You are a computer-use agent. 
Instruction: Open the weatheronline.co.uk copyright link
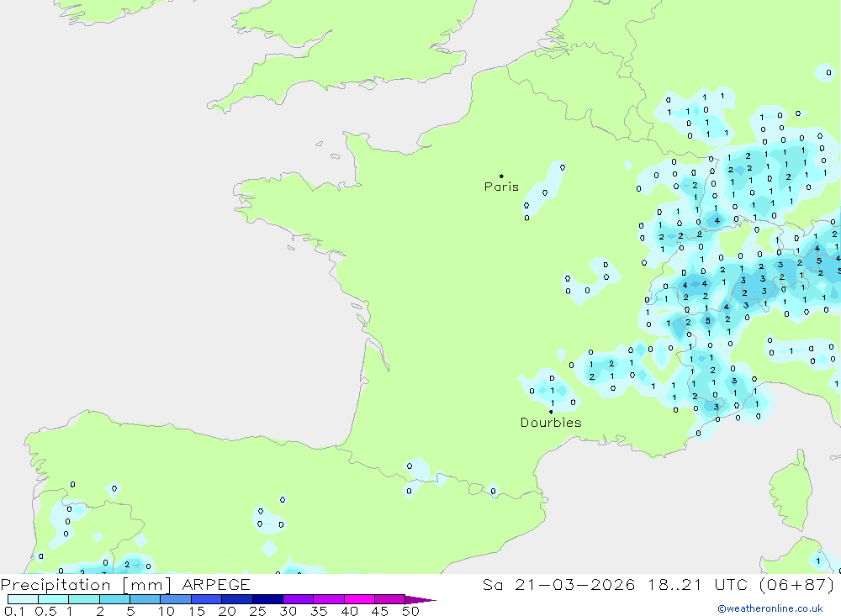(770, 608)
